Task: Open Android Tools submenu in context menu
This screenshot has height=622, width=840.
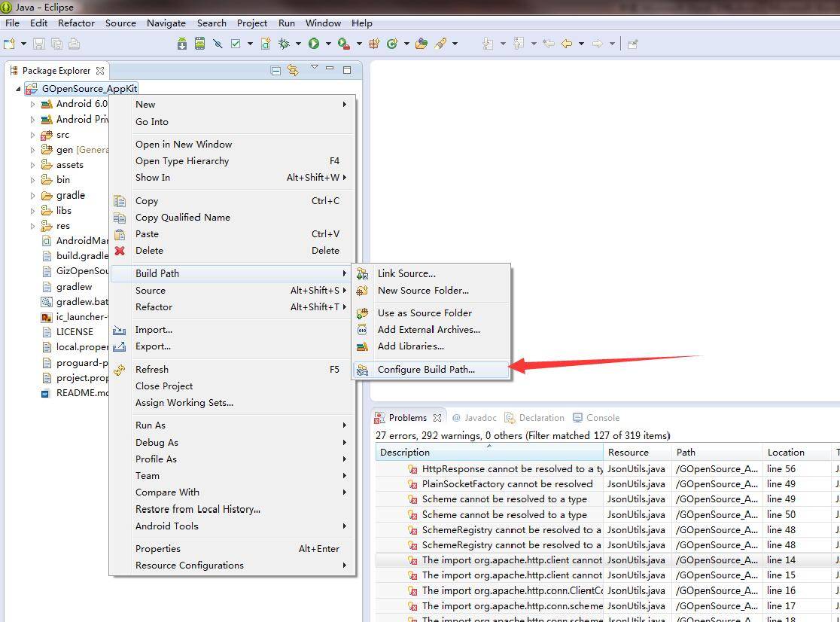Action: pyautogui.click(x=232, y=526)
